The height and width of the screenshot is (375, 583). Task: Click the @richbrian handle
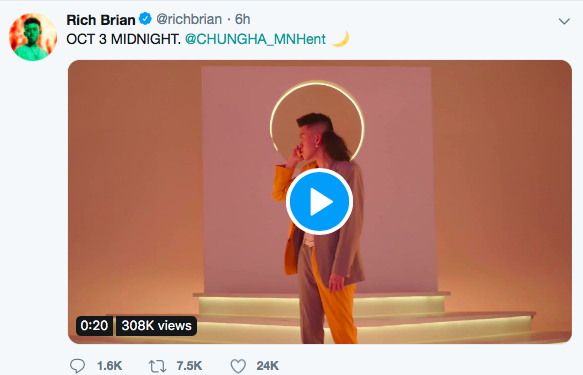(189, 19)
